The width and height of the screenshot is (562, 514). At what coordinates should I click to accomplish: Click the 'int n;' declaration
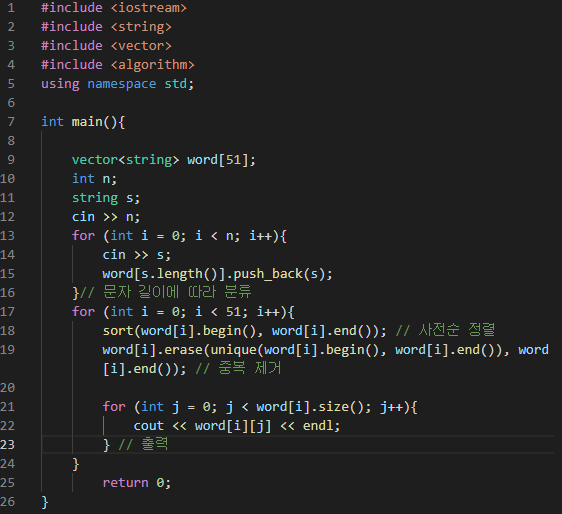94,179
